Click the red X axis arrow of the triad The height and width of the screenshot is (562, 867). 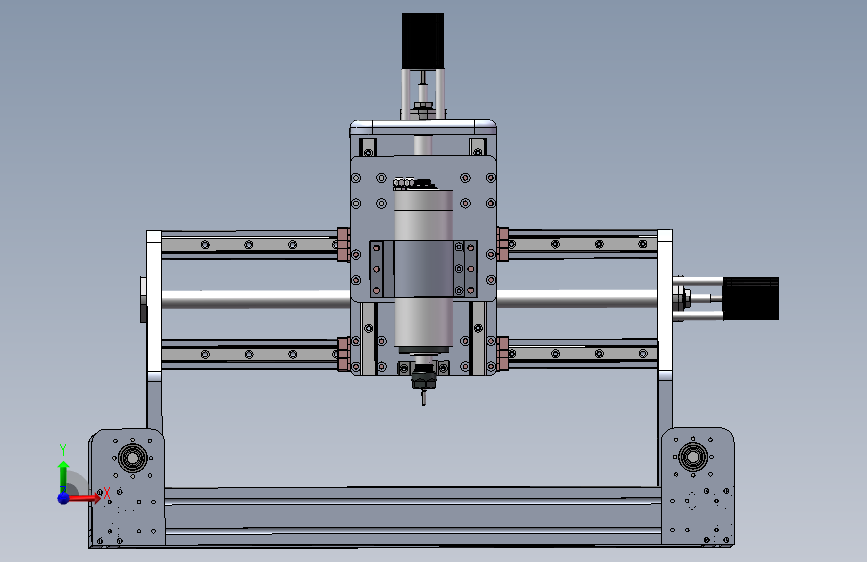click(x=84, y=498)
